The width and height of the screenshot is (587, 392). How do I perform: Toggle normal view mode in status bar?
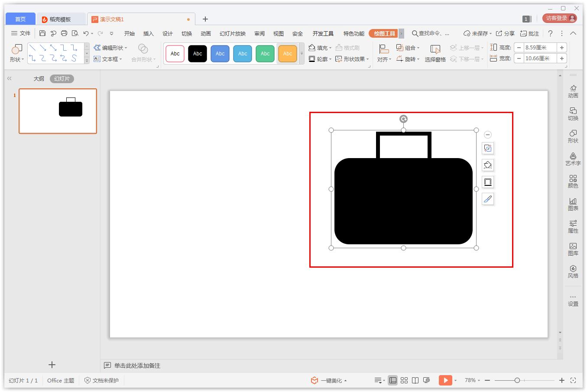tap(392, 380)
